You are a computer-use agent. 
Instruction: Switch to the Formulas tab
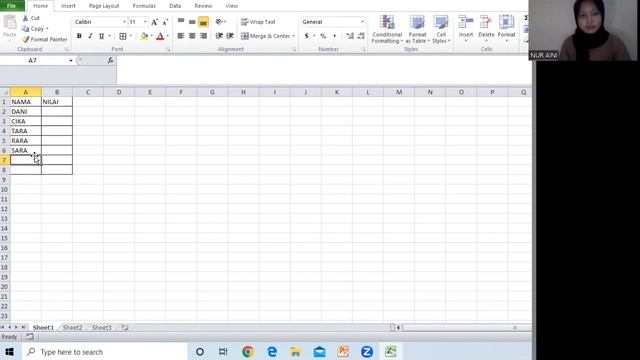tap(144, 6)
